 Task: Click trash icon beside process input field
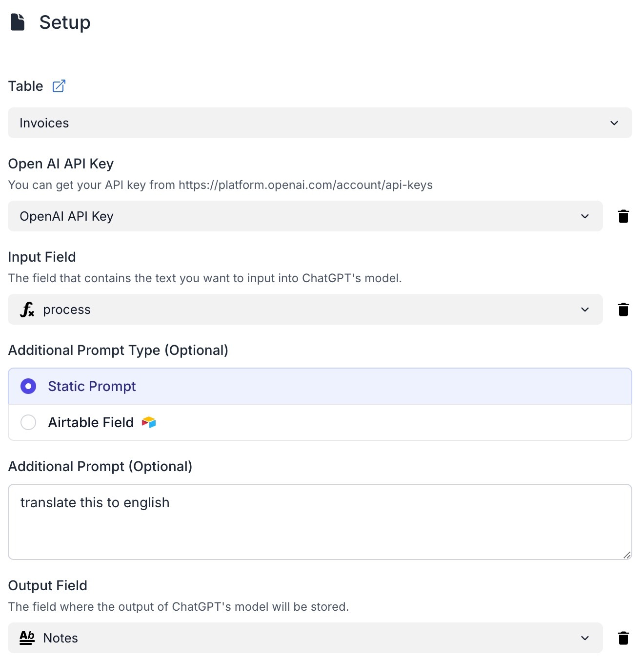pos(623,310)
